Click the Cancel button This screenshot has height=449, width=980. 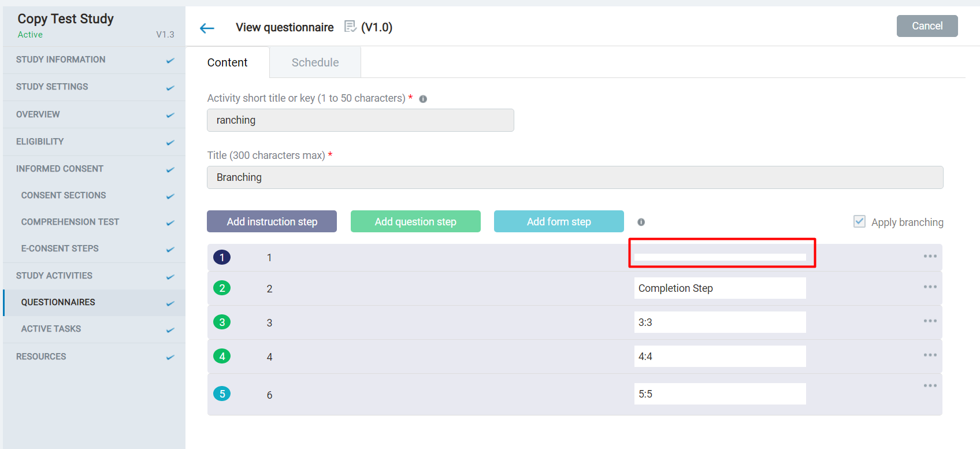927,25
